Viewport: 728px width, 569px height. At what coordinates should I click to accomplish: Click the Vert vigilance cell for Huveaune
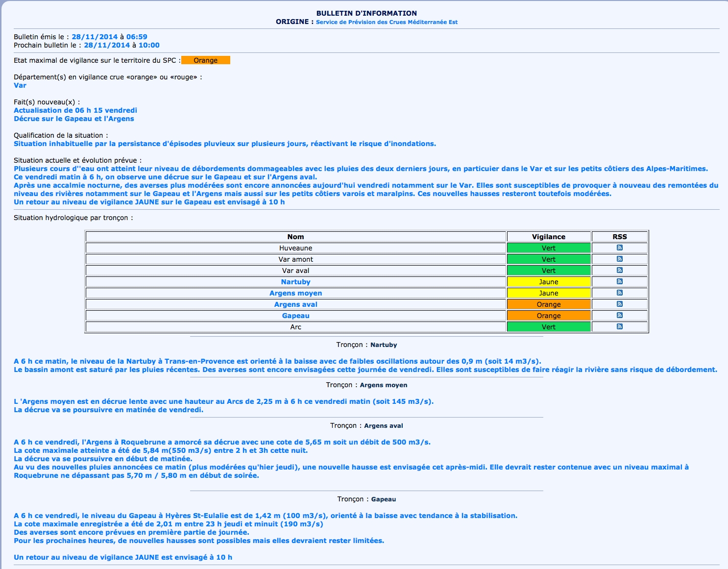[549, 248]
